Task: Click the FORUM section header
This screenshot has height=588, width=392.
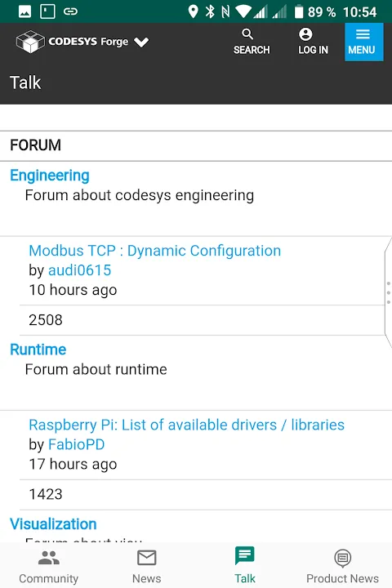Action: (x=35, y=145)
